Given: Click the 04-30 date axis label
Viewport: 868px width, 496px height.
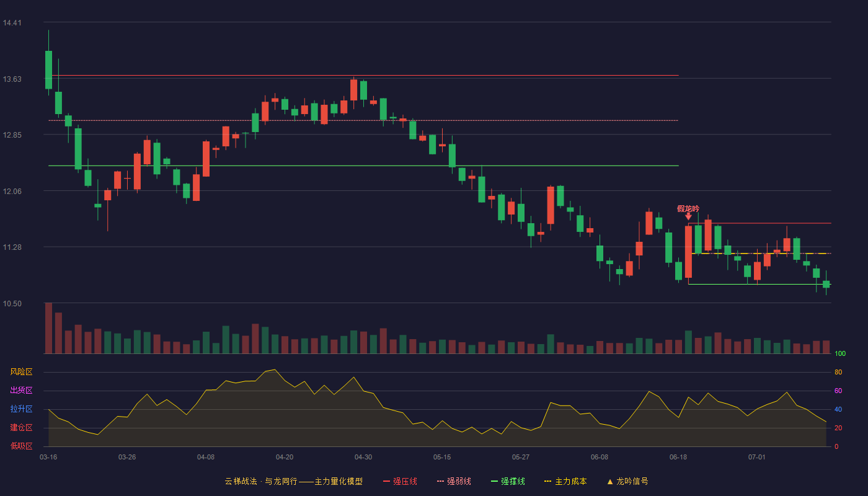Looking at the screenshot, I should (x=363, y=457).
